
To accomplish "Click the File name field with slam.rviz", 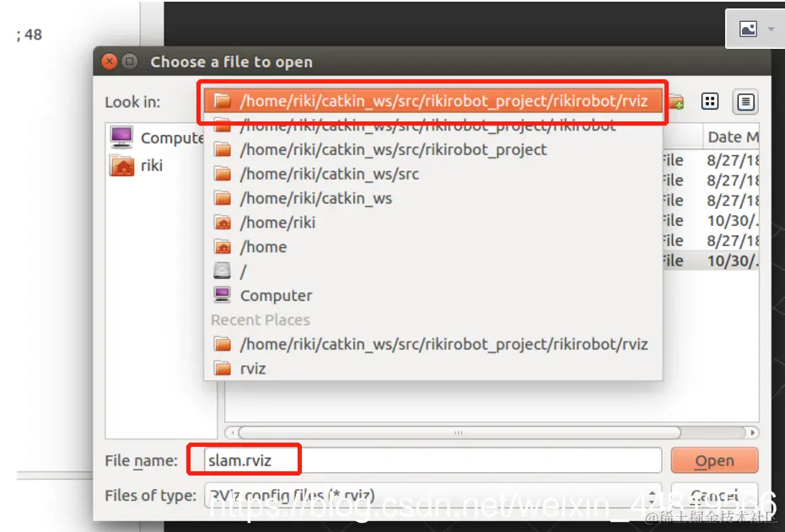I will [x=433, y=460].
